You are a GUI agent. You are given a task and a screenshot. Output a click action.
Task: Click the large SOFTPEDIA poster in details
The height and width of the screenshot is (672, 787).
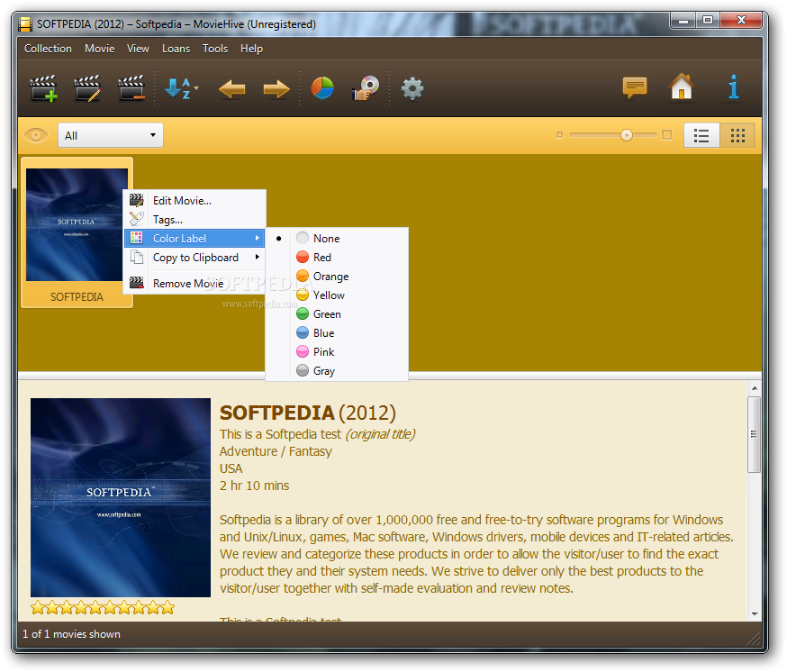click(x=121, y=497)
